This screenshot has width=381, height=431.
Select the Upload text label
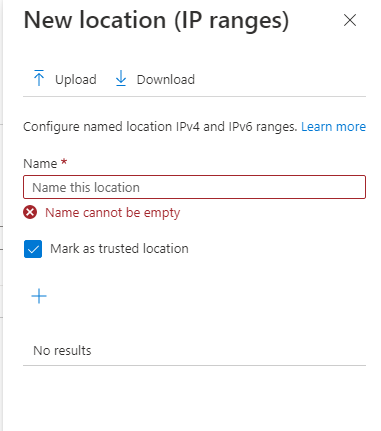click(x=76, y=79)
